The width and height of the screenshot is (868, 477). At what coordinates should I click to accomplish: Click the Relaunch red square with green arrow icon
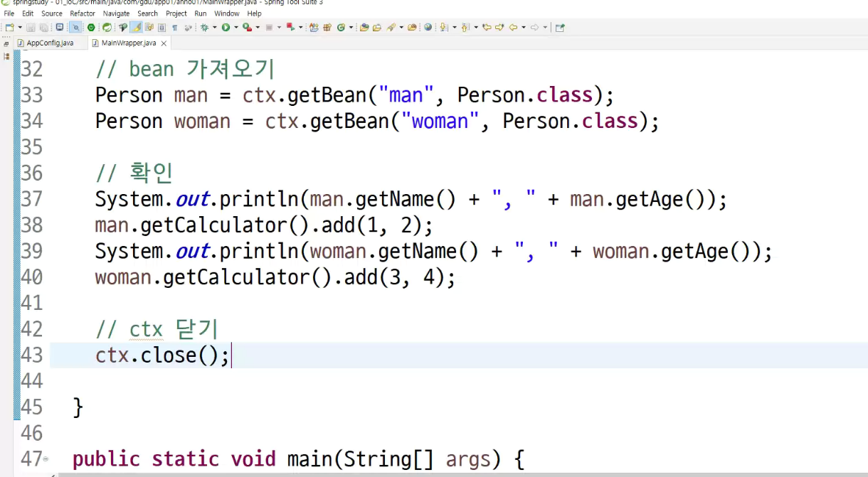point(291,28)
